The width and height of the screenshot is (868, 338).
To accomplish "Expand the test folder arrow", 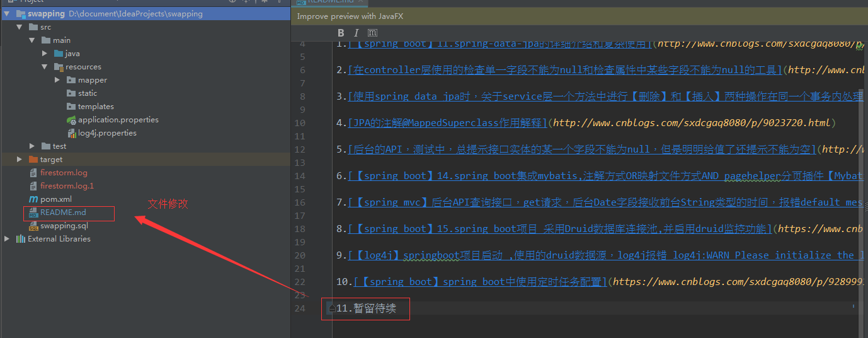I will pos(32,146).
